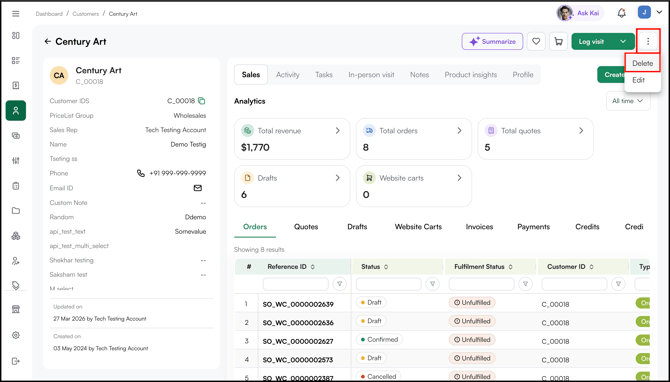Expand the Total revenue card chevron
This screenshot has height=382, width=670.
338,131
